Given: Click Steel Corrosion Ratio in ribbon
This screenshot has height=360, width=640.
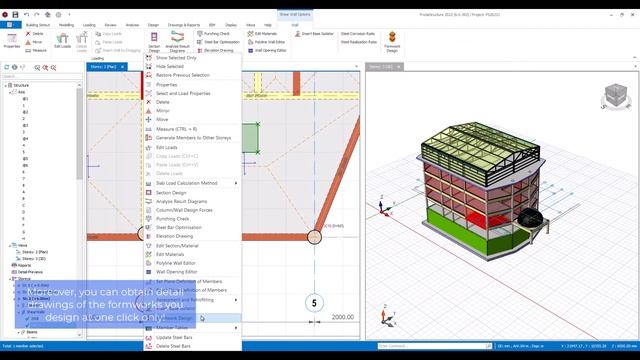Looking at the screenshot, I should click(x=358, y=33).
